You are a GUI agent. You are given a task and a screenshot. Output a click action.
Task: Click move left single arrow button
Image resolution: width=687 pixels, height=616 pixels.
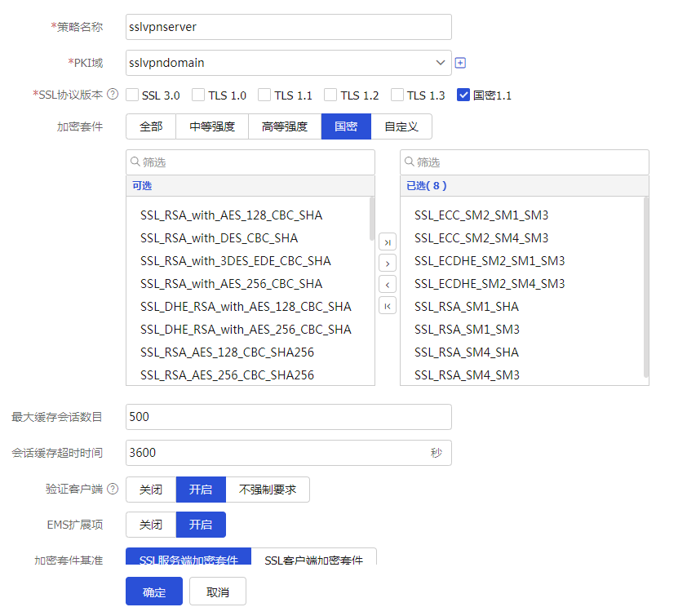tap(388, 284)
